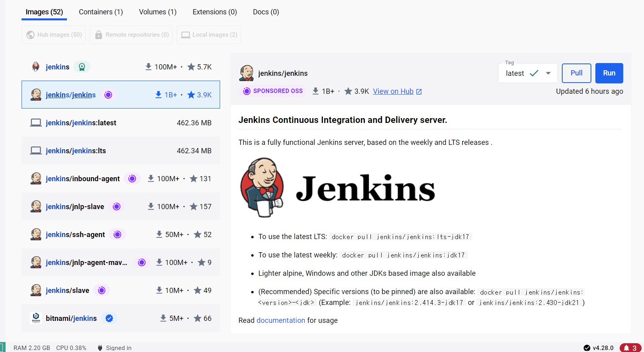Click the laptop icon beside jenkins/jenkins:lts
This screenshot has width=644, height=352.
pos(36,150)
